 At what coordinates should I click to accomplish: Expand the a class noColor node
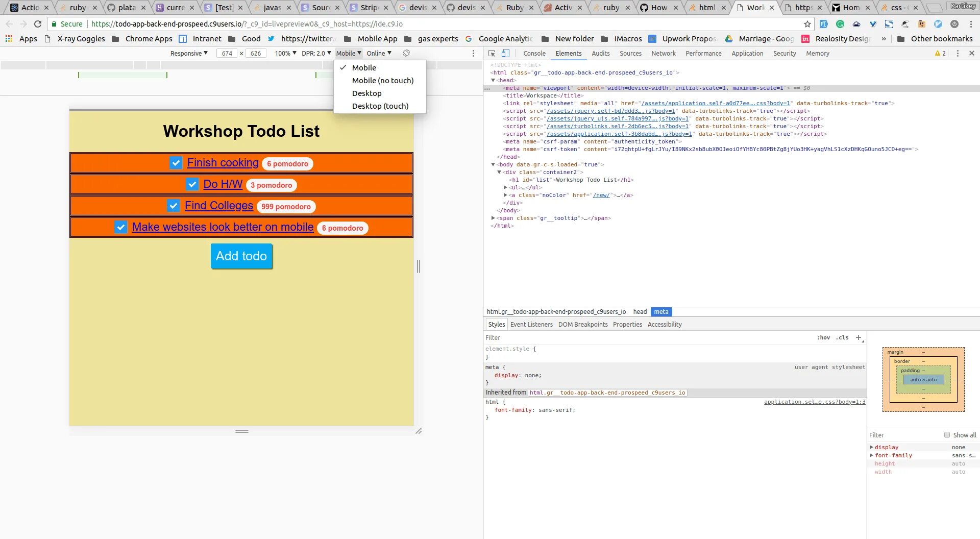coord(505,195)
